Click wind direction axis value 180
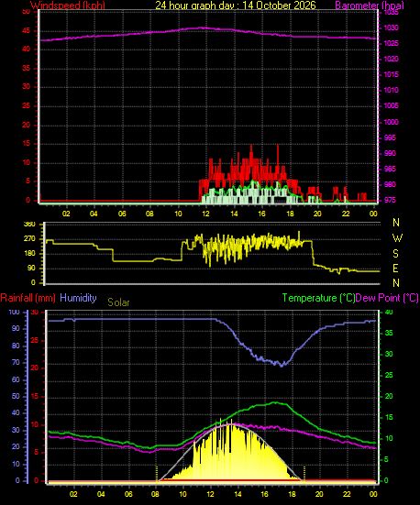The width and height of the screenshot is (420, 505). tap(29, 254)
